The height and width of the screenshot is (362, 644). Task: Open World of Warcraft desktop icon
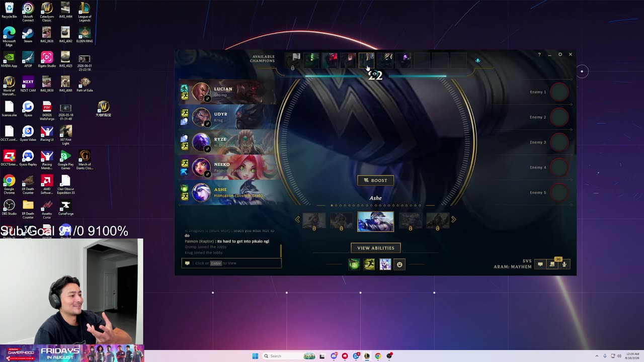coord(9,86)
